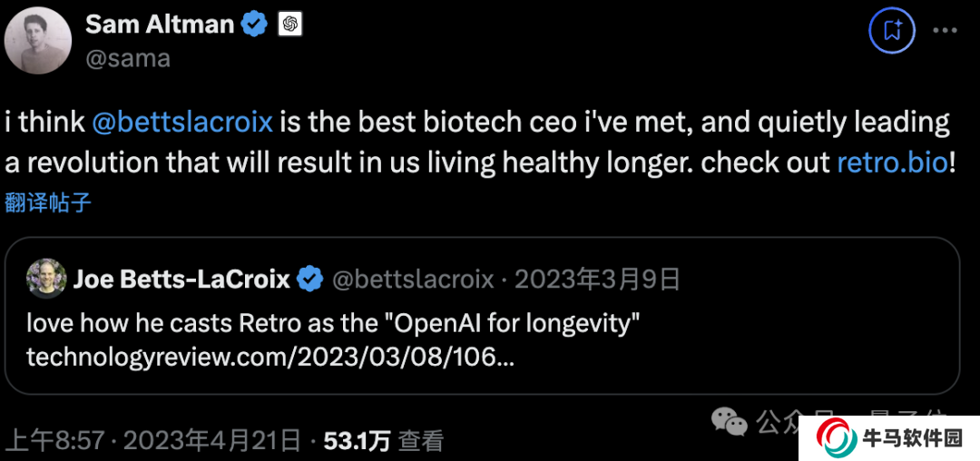Screen dimensions: 980x461
Task: Click the quoted post date 2023年3月9日
Action: click(597, 279)
